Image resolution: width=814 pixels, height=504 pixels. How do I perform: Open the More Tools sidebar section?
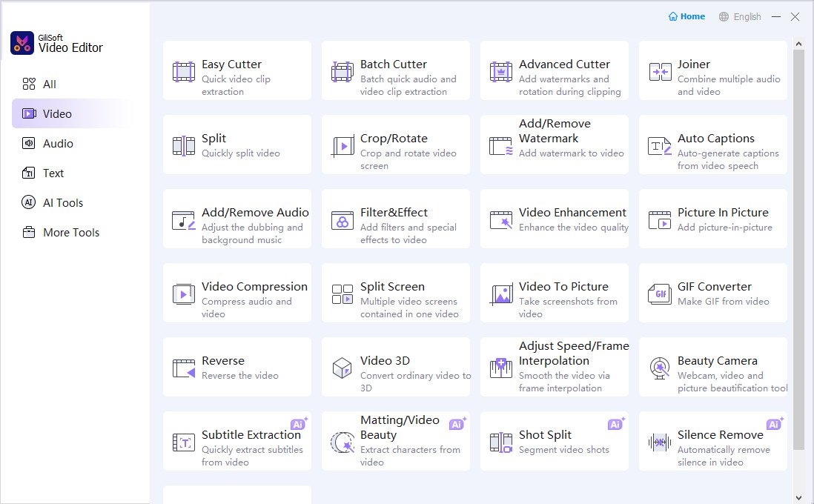(x=70, y=233)
